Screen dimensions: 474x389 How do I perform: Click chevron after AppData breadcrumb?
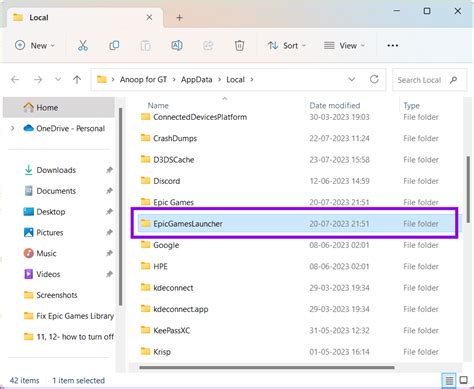(x=219, y=80)
